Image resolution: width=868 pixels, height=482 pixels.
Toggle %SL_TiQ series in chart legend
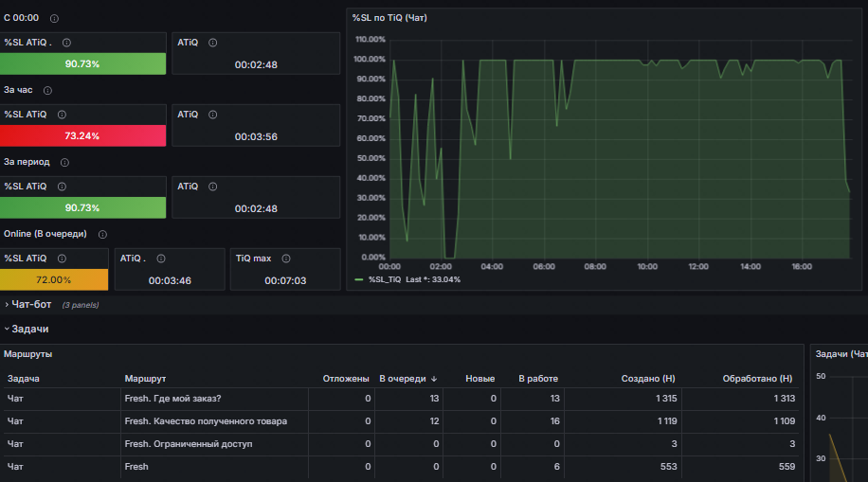(x=384, y=279)
